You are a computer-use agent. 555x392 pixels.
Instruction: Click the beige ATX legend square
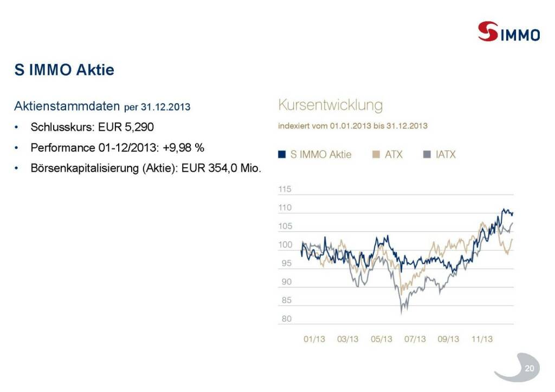tap(376, 154)
